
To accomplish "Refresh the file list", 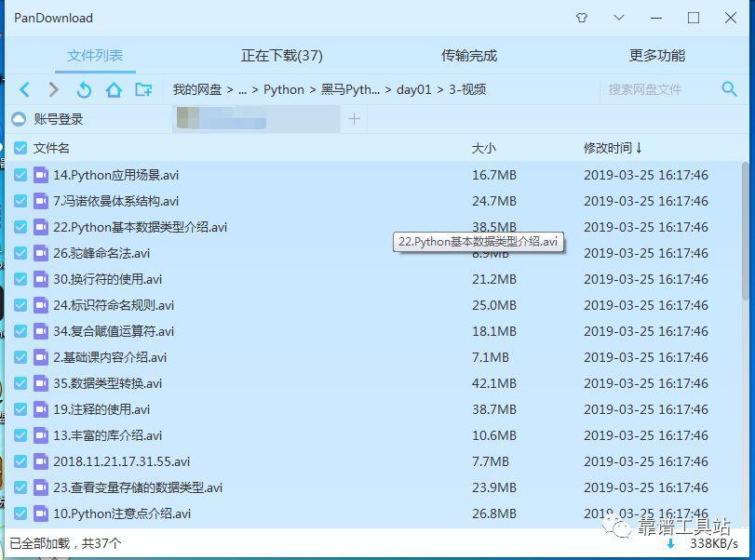I will (x=84, y=89).
